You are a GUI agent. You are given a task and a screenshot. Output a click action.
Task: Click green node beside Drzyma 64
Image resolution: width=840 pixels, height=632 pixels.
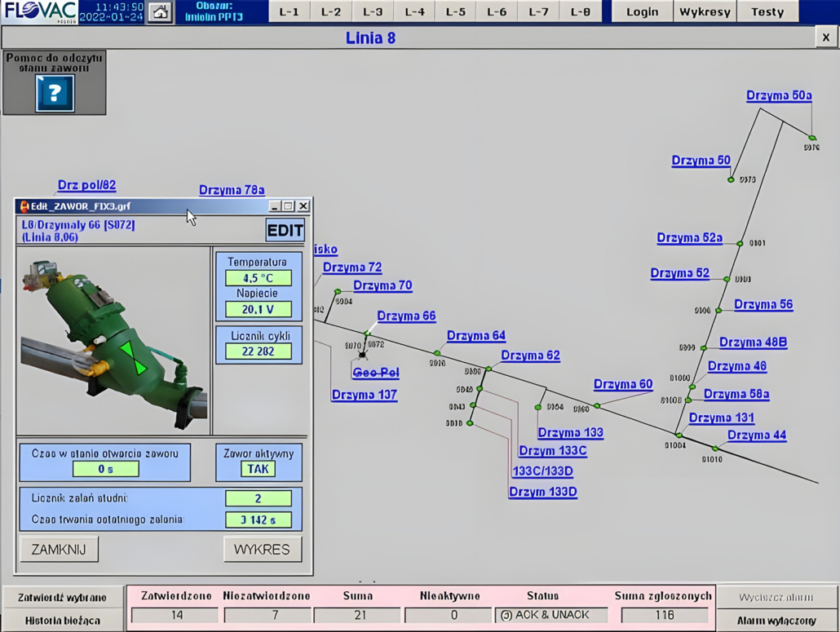(x=437, y=353)
